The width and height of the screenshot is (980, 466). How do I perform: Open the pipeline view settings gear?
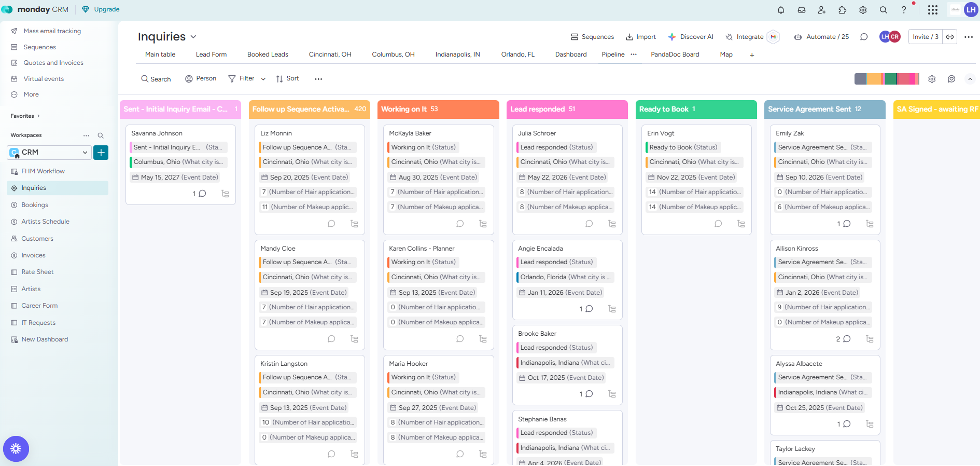[x=932, y=79]
